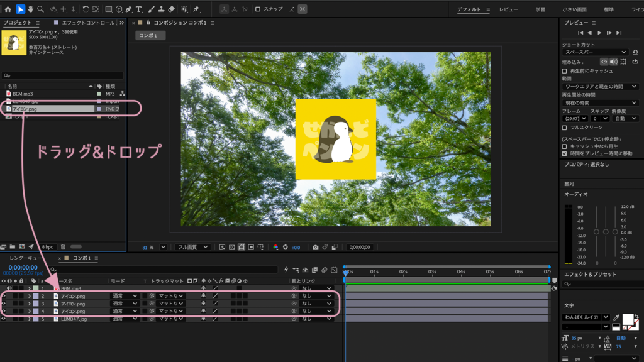Toggle video inclusion eye in Preview panel
The width and height of the screenshot is (644, 362).
point(604,62)
